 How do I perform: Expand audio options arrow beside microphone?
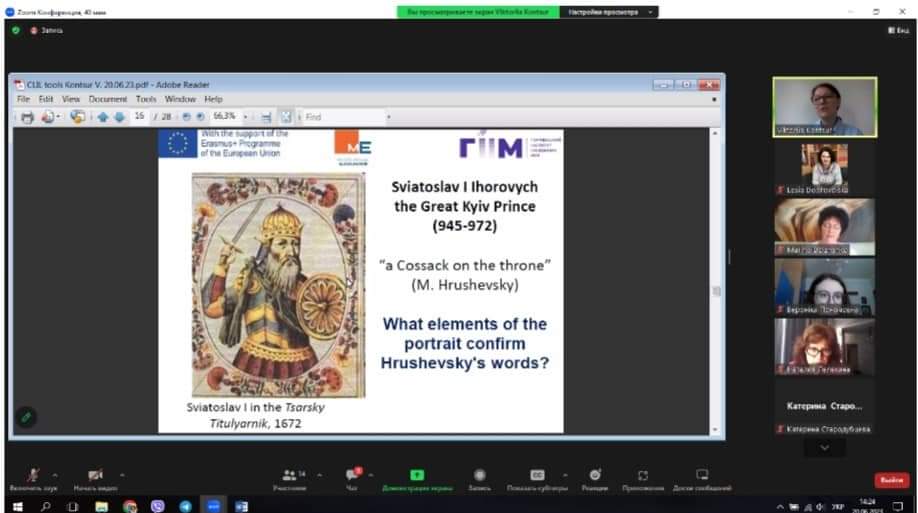pyautogui.click(x=55, y=475)
